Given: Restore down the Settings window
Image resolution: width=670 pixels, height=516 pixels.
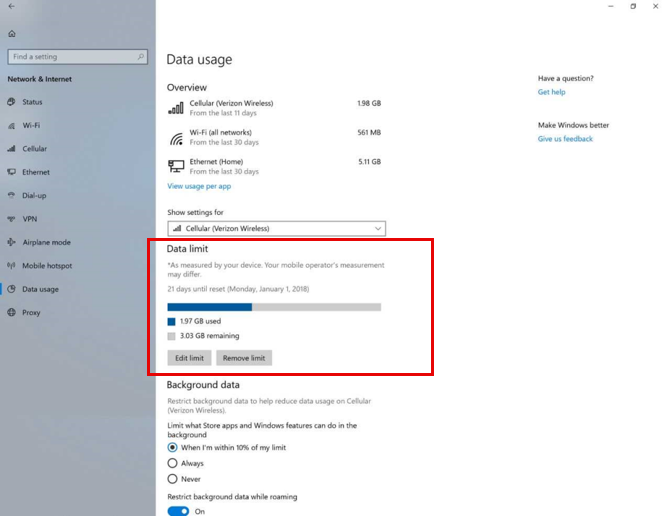Looking at the screenshot, I should point(633,6).
